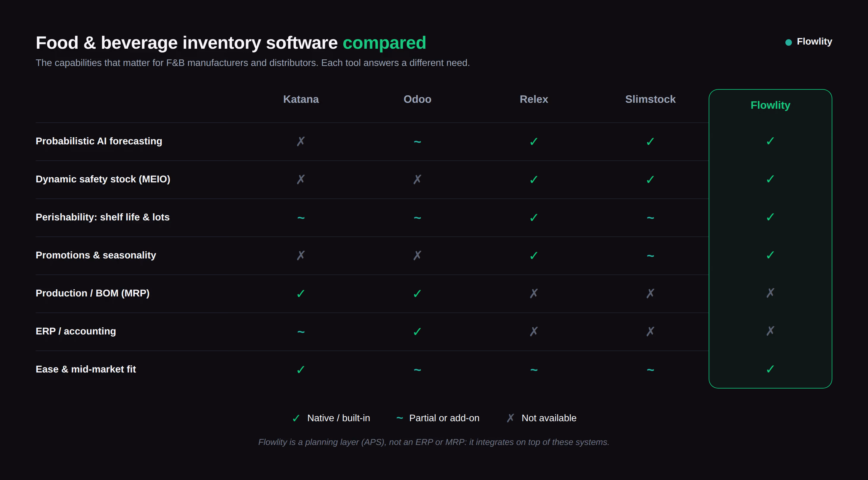This screenshot has height=480, width=868.
Task: Click Katana's checkmark for Production / BOM
Action: pyautogui.click(x=301, y=293)
